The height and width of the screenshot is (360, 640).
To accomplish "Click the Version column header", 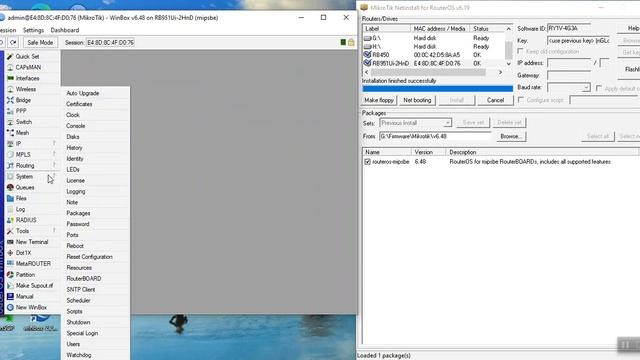I will coord(429,152).
